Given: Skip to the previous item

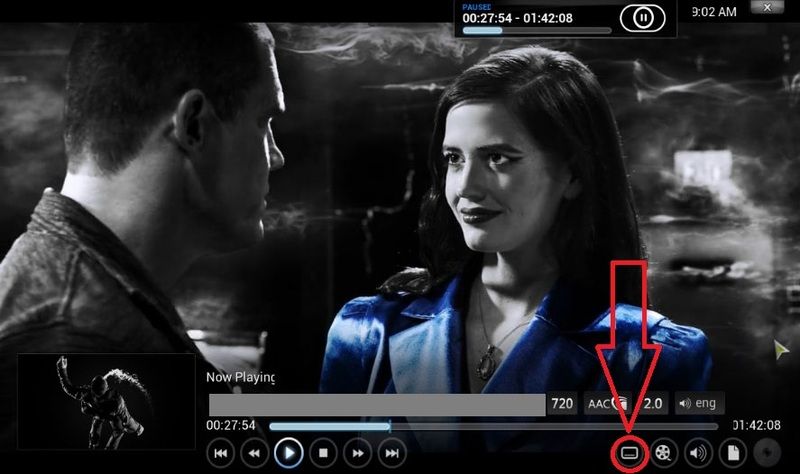Looking at the screenshot, I should pos(220,453).
